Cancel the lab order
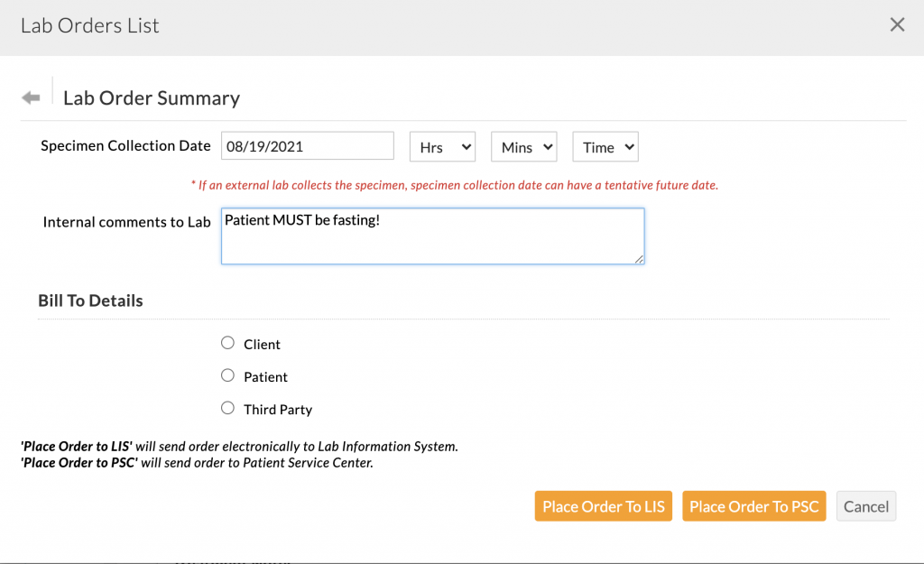The width and height of the screenshot is (924, 564). pos(865,506)
